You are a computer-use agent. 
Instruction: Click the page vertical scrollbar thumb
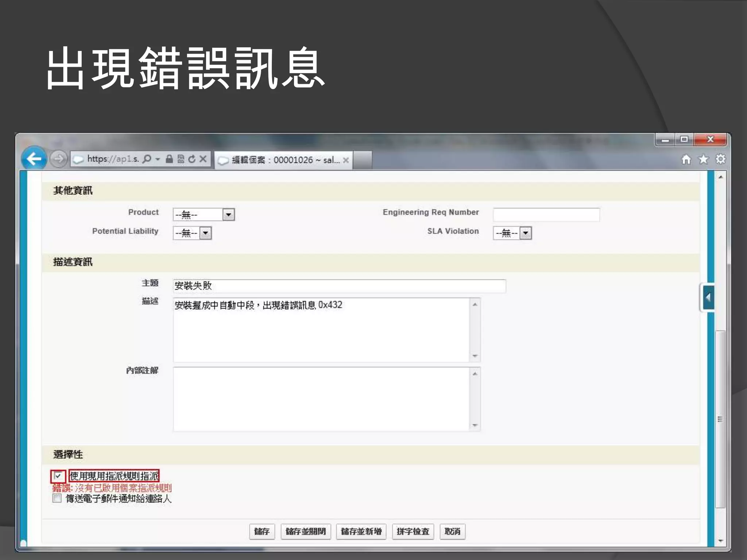[x=720, y=419]
